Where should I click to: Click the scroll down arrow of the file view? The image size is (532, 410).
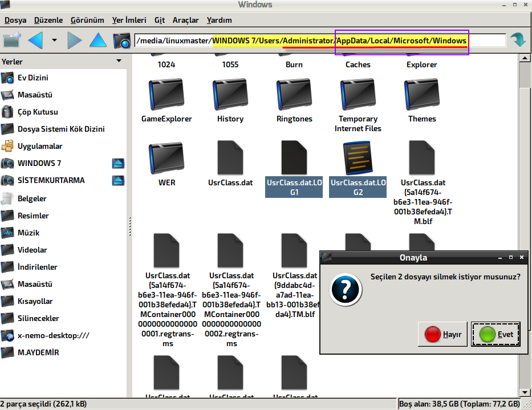(x=525, y=392)
